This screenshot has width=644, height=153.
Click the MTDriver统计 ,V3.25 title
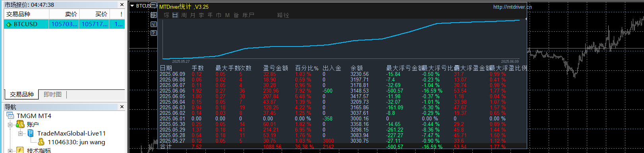point(184,7)
